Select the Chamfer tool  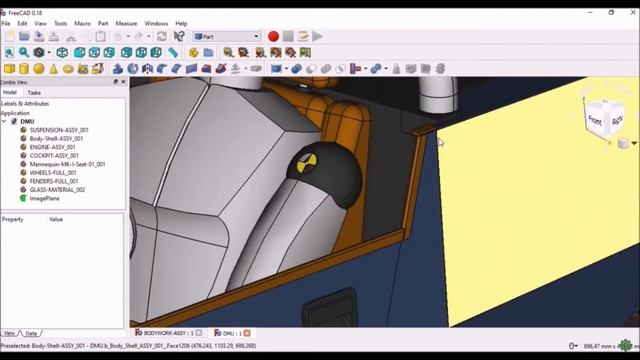[177, 69]
